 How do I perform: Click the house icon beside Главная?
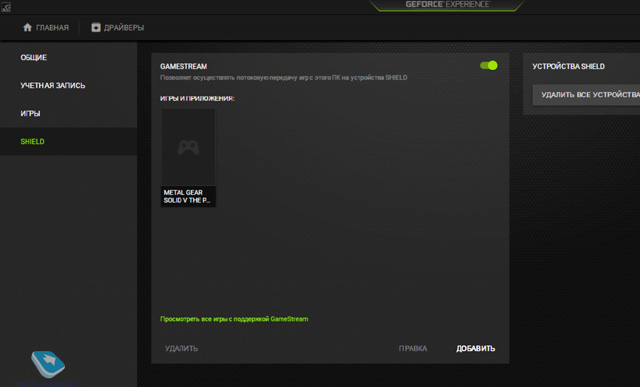tap(27, 27)
